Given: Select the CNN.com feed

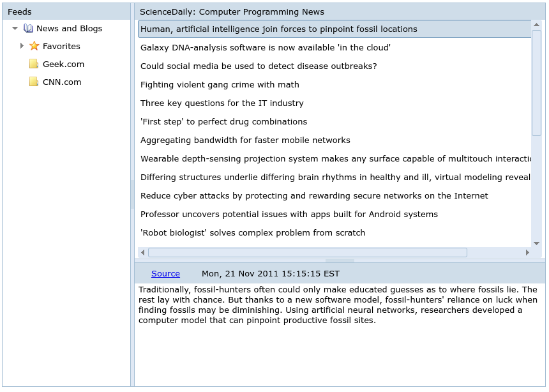Looking at the screenshot, I should (62, 82).
